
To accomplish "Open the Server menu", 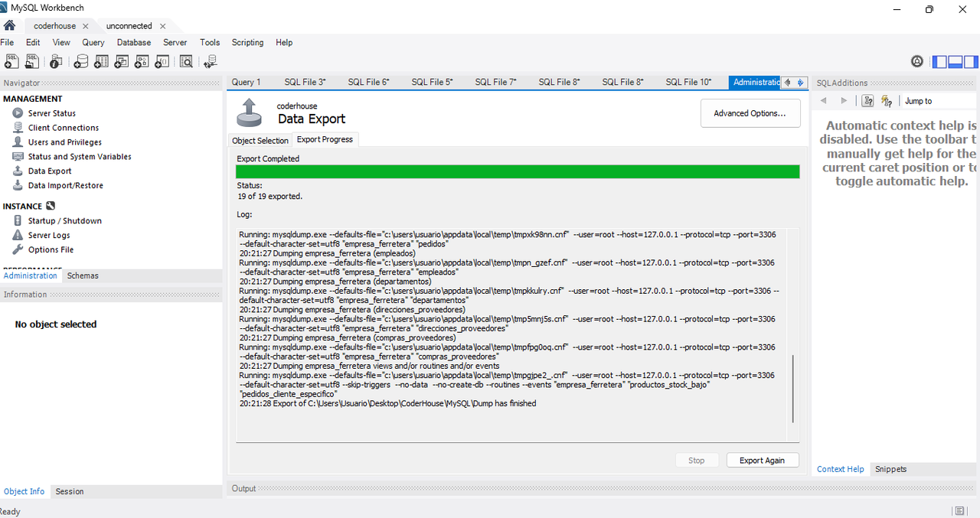I will tap(175, 43).
